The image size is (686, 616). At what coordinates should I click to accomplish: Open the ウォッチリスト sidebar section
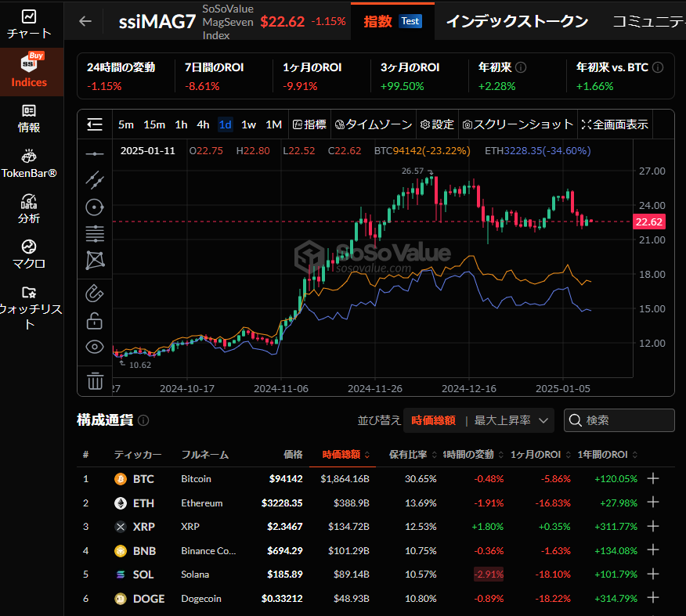[x=29, y=308]
